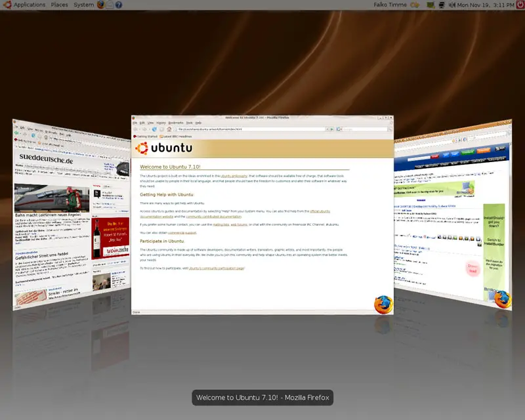Click the Getting Started bookmark

[x=145, y=136]
